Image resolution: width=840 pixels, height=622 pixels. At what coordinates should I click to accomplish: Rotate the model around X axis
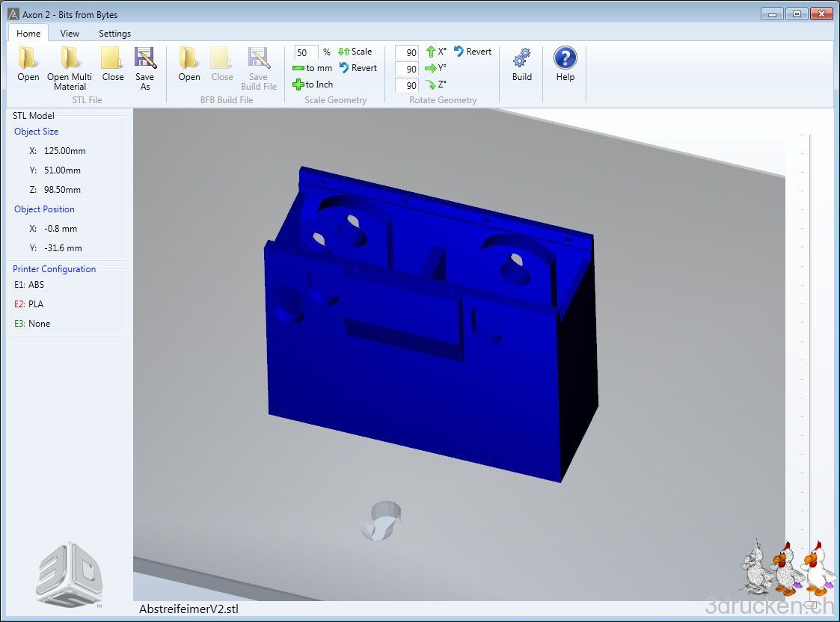pos(436,52)
